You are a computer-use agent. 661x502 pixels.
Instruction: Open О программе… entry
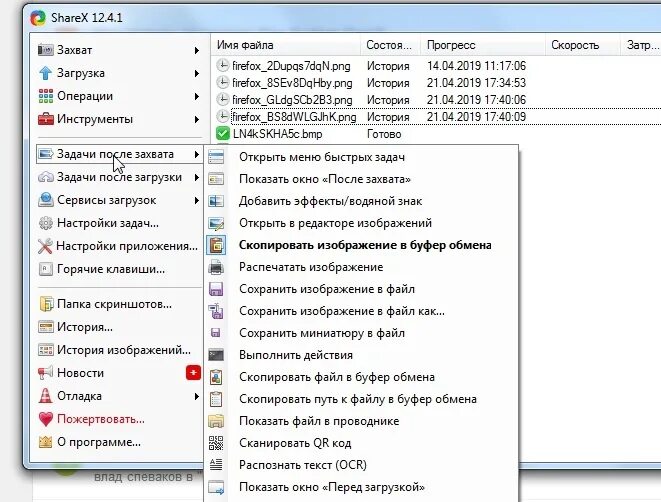pos(119,442)
